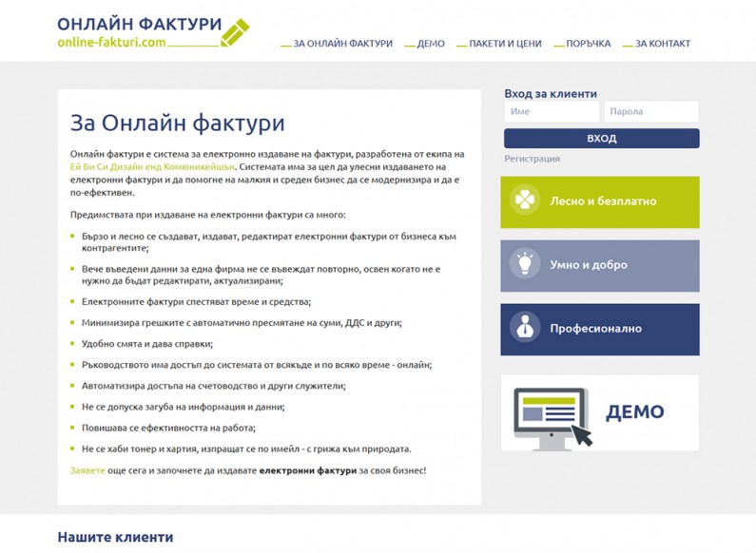The height and width of the screenshot is (553, 756).
Task: Click the lightbulb icon in Умно и добро
Action: point(525,264)
